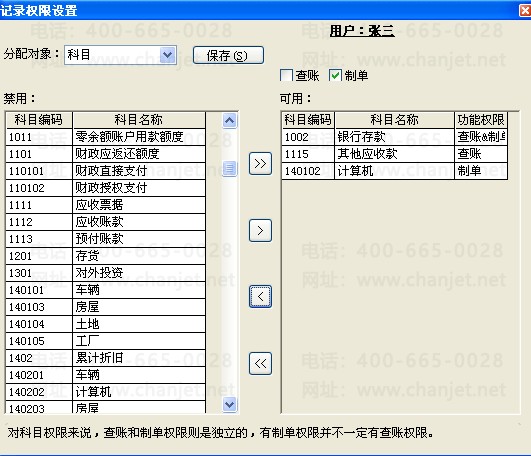Click 科目编码 header in disabled list
531x456 pixels.
39,120
